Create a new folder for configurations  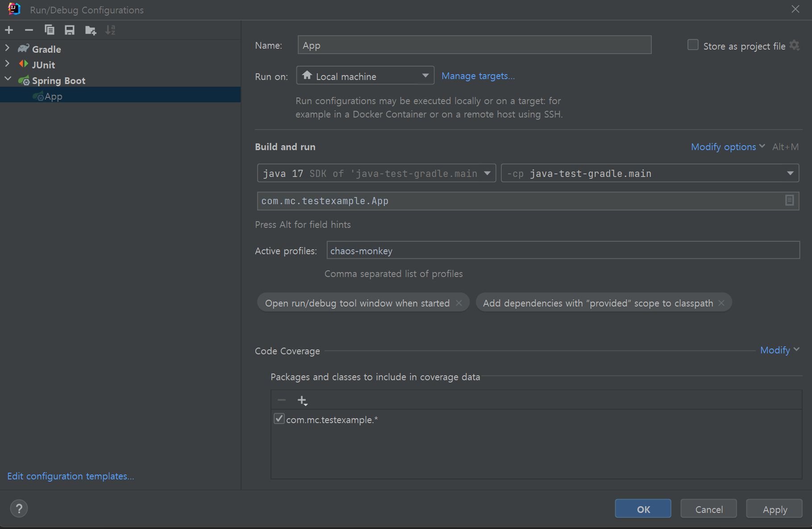[x=91, y=30]
